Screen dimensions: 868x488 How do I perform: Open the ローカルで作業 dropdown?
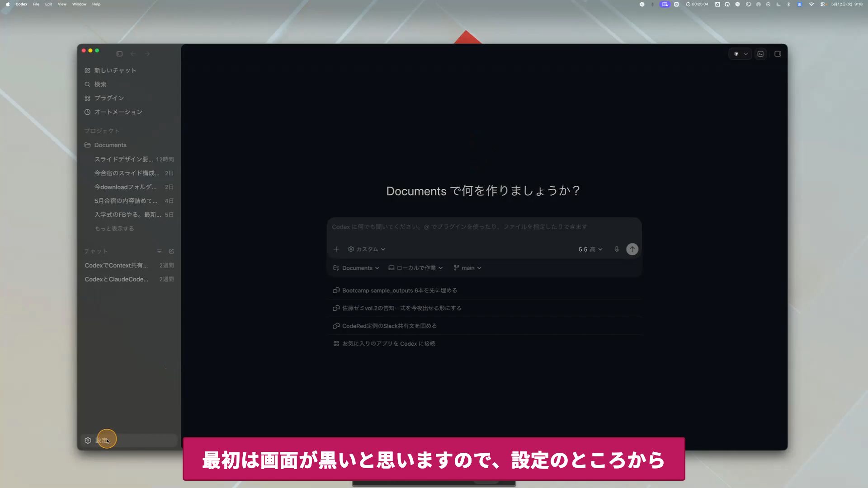[416, 268]
